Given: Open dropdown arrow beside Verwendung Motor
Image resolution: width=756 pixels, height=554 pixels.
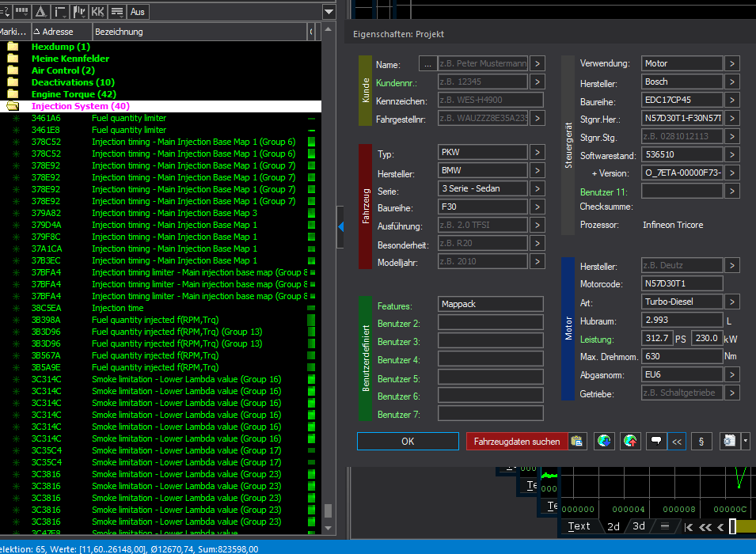Looking at the screenshot, I should pos(732,64).
